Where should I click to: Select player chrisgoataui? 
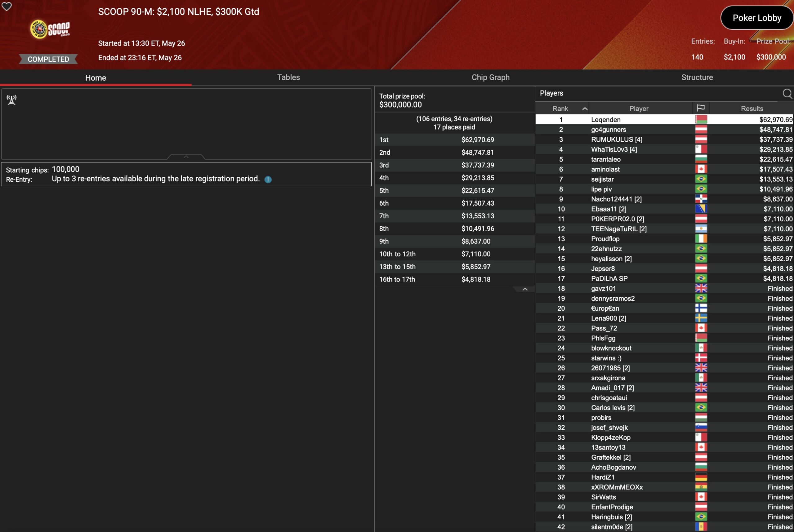[x=664, y=398]
